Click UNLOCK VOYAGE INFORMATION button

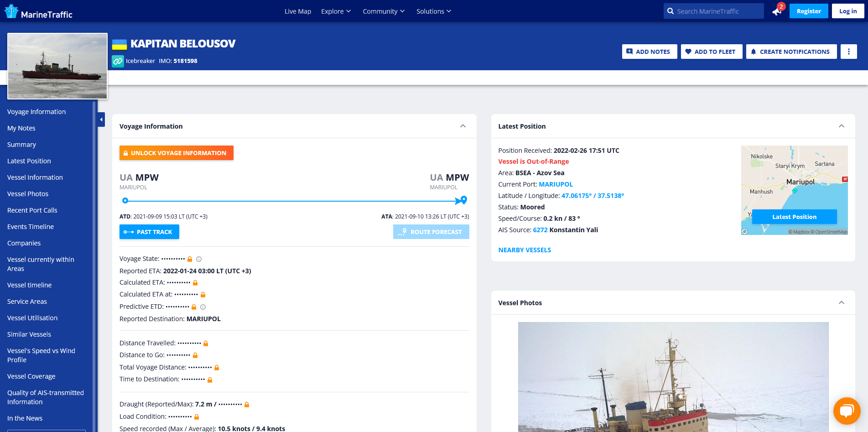click(x=177, y=153)
